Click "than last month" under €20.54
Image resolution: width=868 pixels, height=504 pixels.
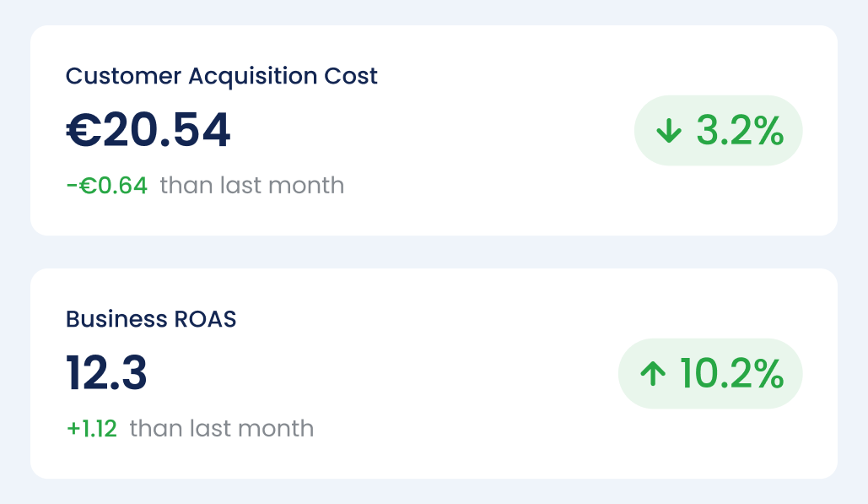[252, 185]
